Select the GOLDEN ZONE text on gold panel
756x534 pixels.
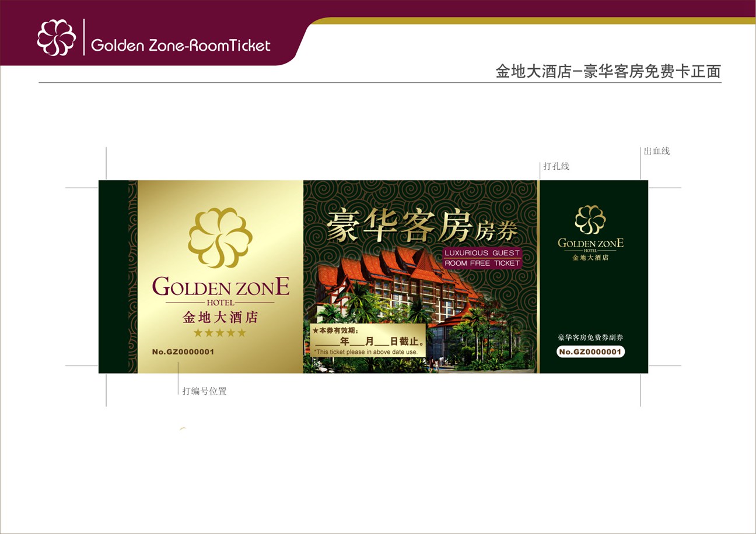(220, 287)
